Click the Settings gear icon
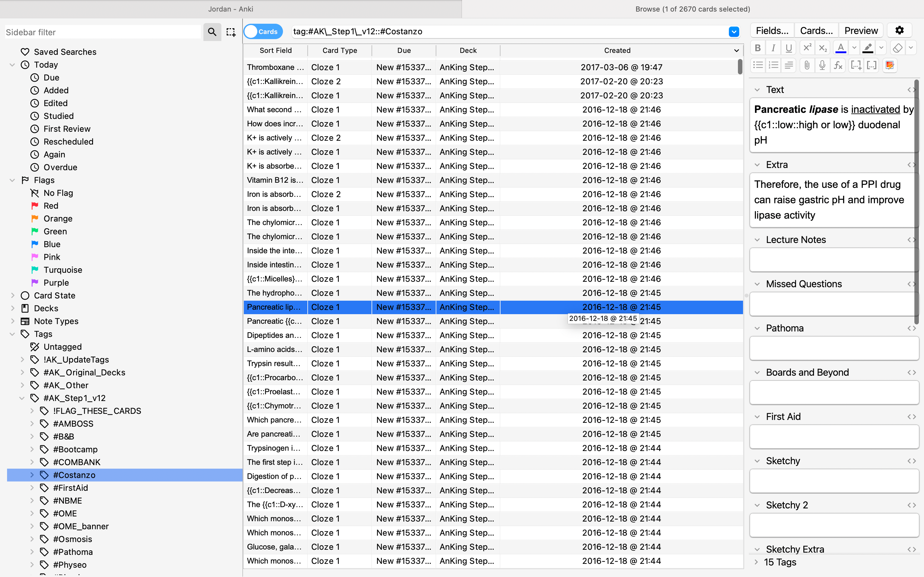Screen dimensions: 924x577 900,30
